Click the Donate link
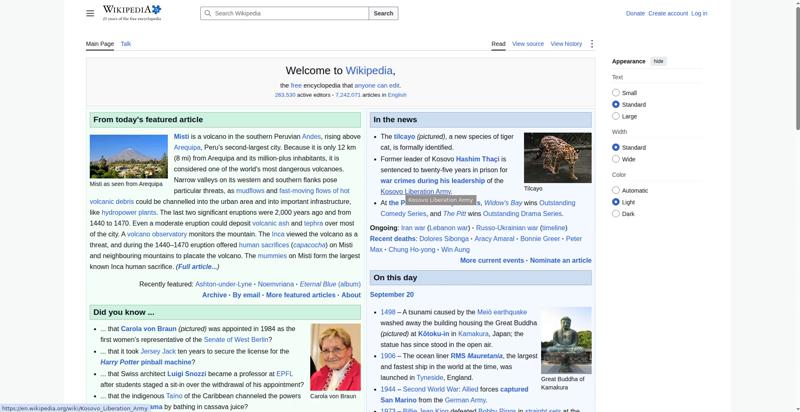 [635, 13]
